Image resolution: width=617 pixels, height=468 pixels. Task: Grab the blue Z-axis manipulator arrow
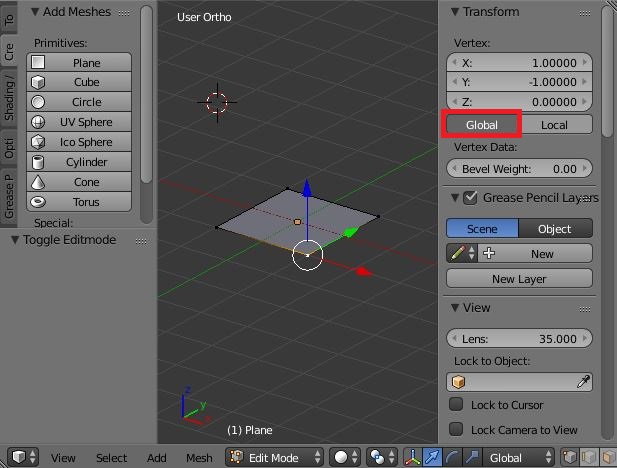(x=307, y=188)
